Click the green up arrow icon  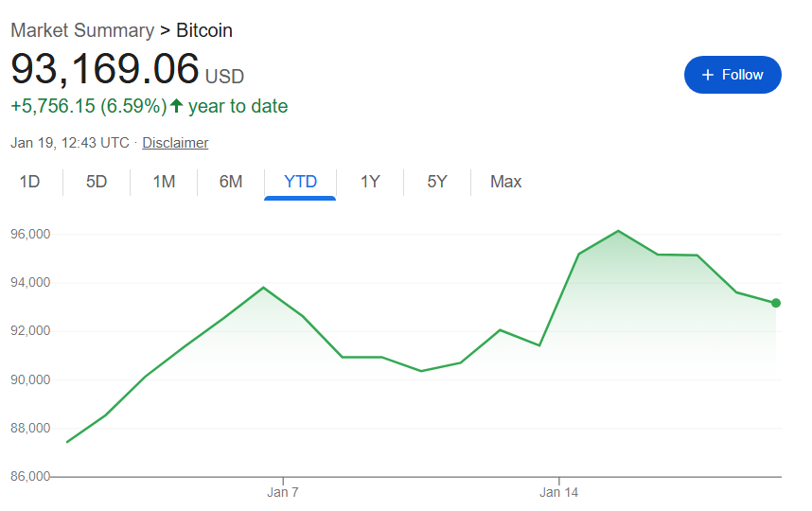click(x=176, y=106)
